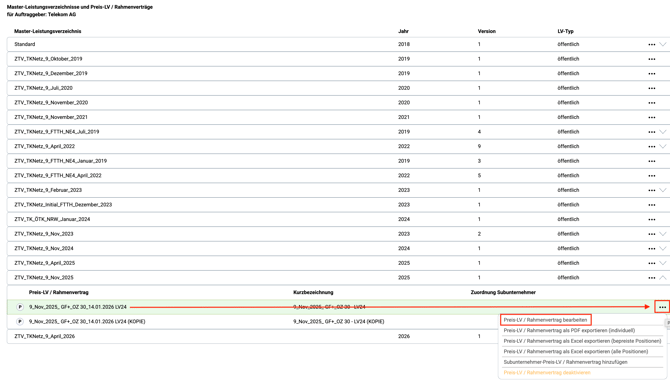The width and height of the screenshot is (670, 382).
Task: Expand ZTV_TKNetz_9_April_2025 row chevron
Action: 663,263
